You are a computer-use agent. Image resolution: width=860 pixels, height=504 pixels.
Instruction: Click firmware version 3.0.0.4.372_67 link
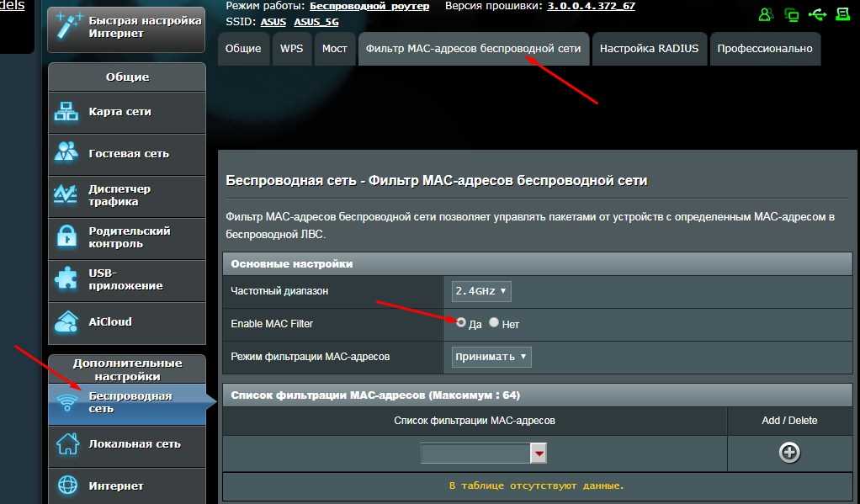point(591,7)
